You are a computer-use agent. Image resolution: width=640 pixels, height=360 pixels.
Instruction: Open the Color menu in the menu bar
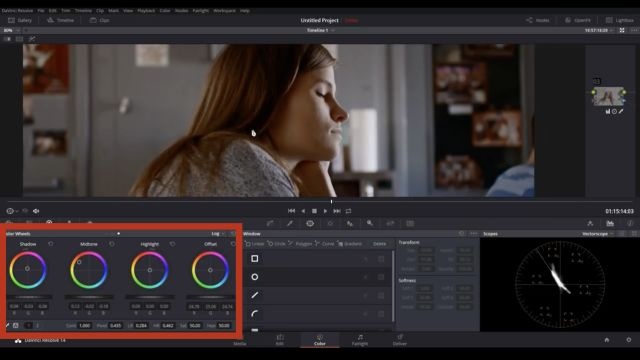[165, 11]
